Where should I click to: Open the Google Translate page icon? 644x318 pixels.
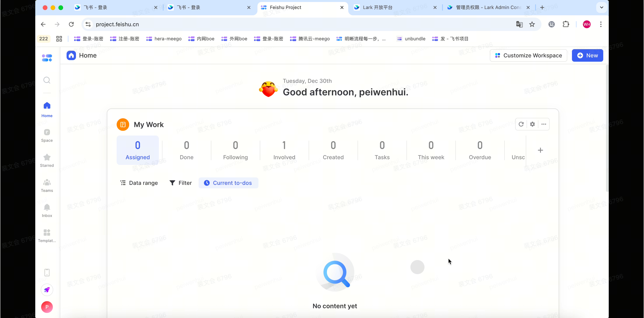[519, 24]
